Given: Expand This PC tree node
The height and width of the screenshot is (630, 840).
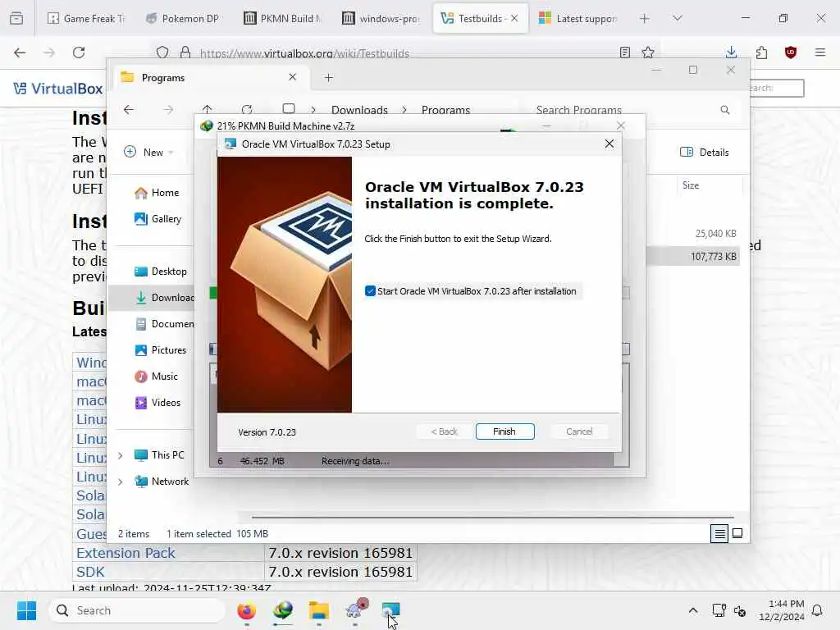Looking at the screenshot, I should point(120,455).
